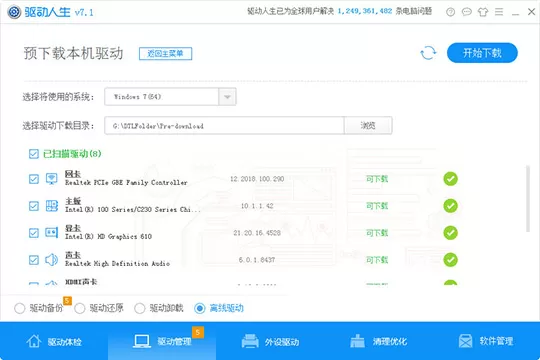The height and width of the screenshot is (360, 540).
Task: Click the driver list vertical scrollbar
Action: (x=528, y=199)
